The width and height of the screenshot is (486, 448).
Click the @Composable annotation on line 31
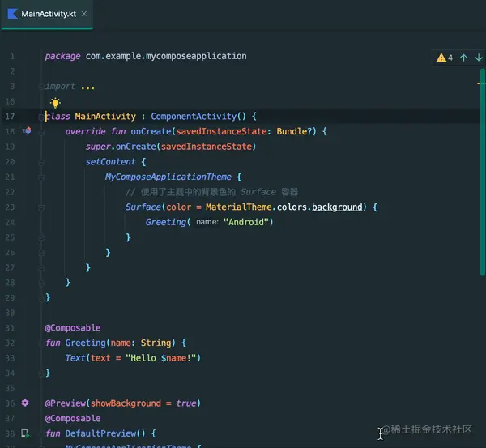[73, 328]
